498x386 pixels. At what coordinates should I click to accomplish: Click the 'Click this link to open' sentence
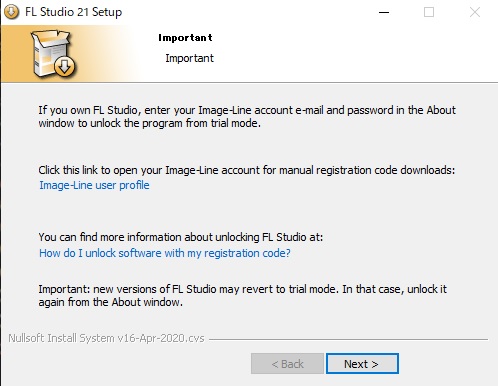tap(247, 170)
